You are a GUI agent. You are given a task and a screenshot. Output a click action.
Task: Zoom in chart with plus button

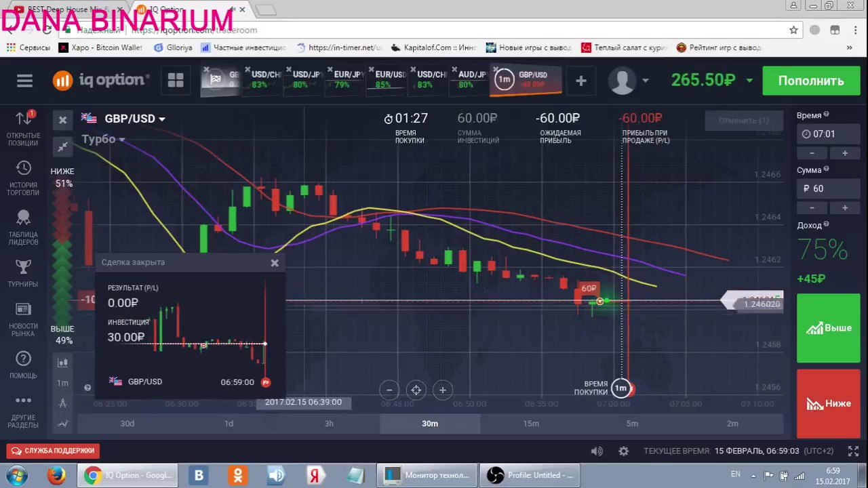click(x=442, y=390)
